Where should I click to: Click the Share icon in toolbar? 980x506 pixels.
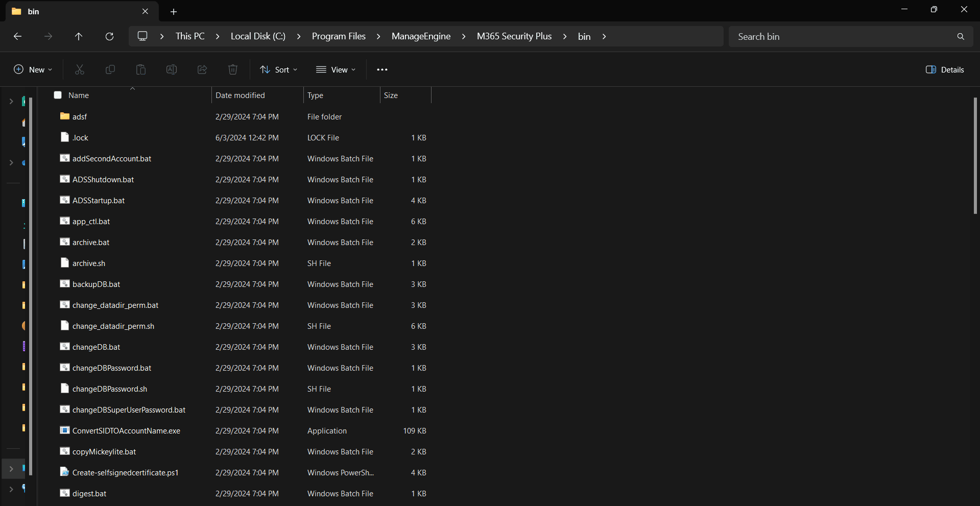[x=202, y=69]
